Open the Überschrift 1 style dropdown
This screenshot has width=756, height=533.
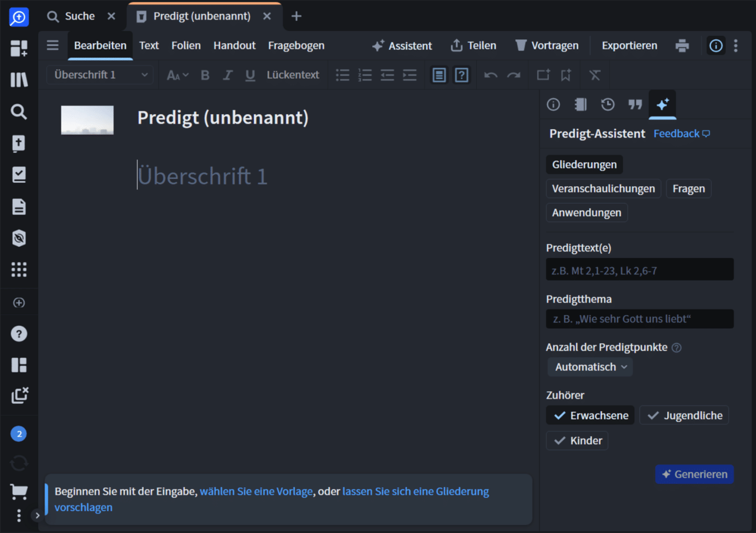tap(100, 75)
